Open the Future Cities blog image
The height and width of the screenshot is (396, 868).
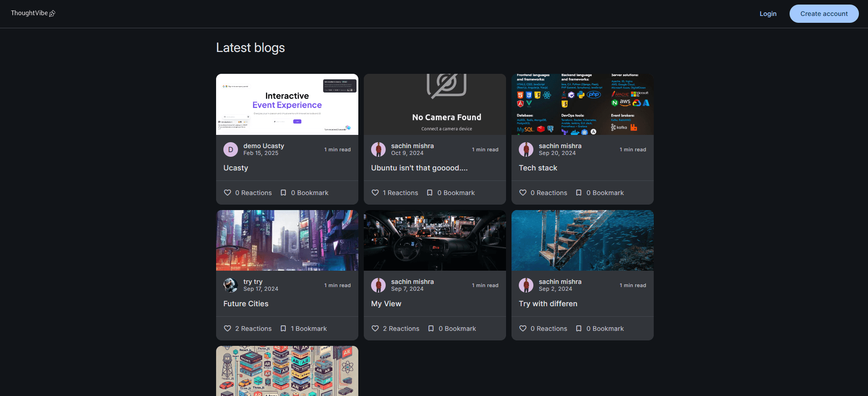pos(287,240)
